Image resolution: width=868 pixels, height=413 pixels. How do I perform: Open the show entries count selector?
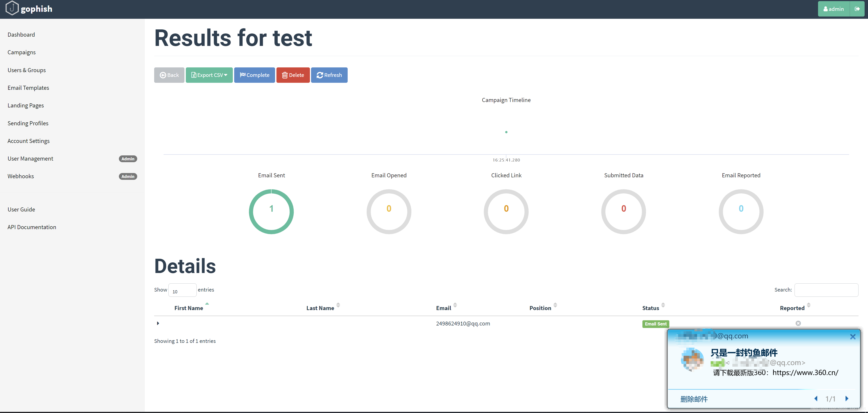(182, 290)
